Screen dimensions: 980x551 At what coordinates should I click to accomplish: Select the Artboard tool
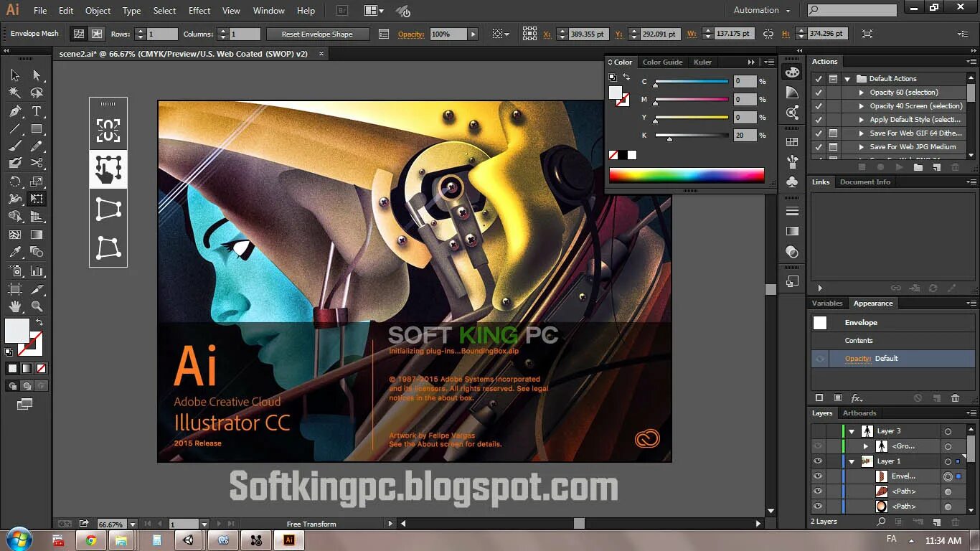pyautogui.click(x=15, y=289)
